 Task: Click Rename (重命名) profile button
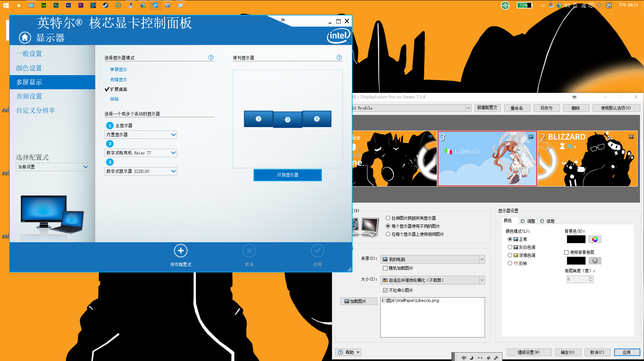(517, 108)
